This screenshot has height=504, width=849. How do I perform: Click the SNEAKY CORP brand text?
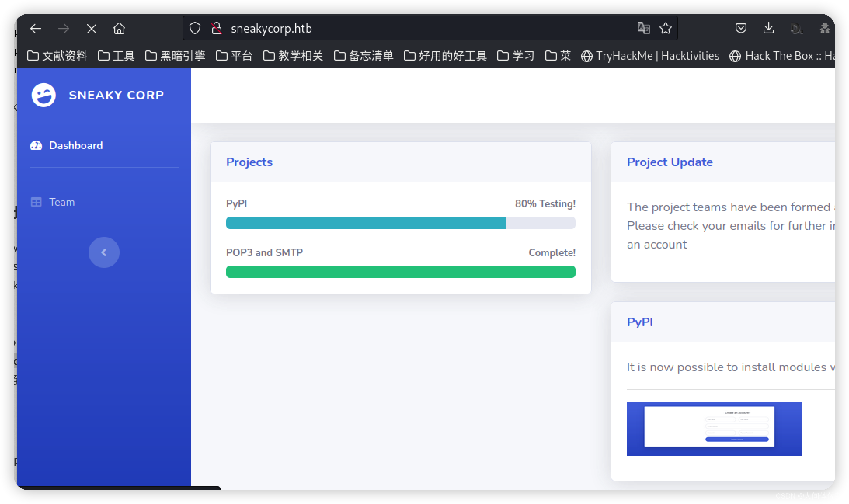tap(116, 95)
